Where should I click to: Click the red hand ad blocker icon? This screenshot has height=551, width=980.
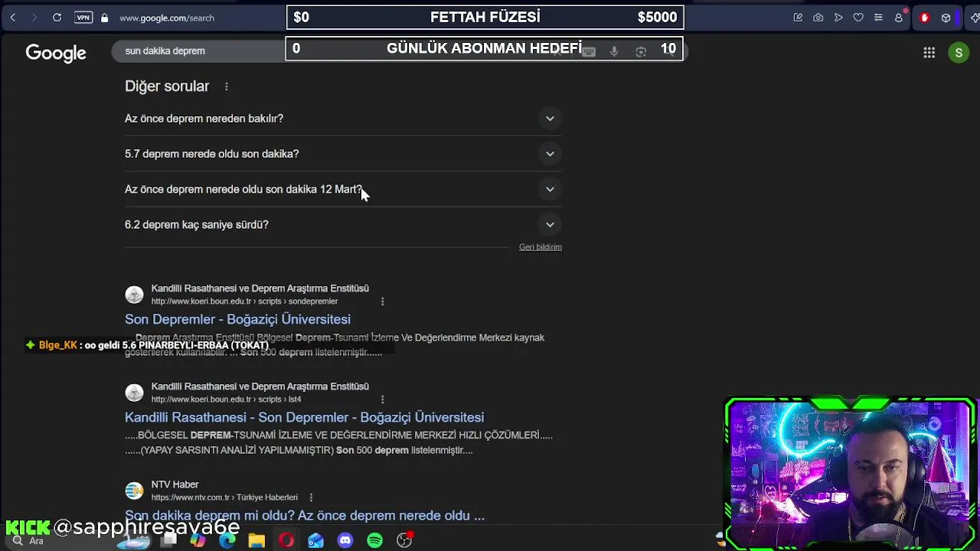click(924, 18)
